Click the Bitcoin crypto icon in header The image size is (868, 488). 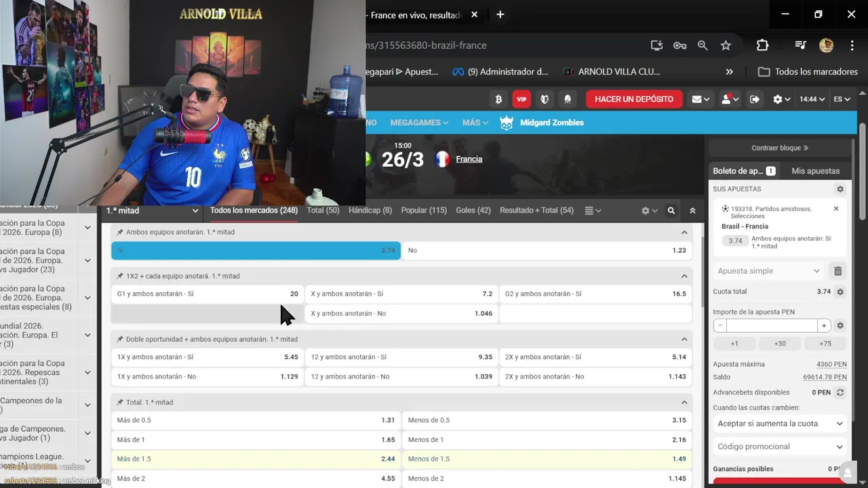498,99
